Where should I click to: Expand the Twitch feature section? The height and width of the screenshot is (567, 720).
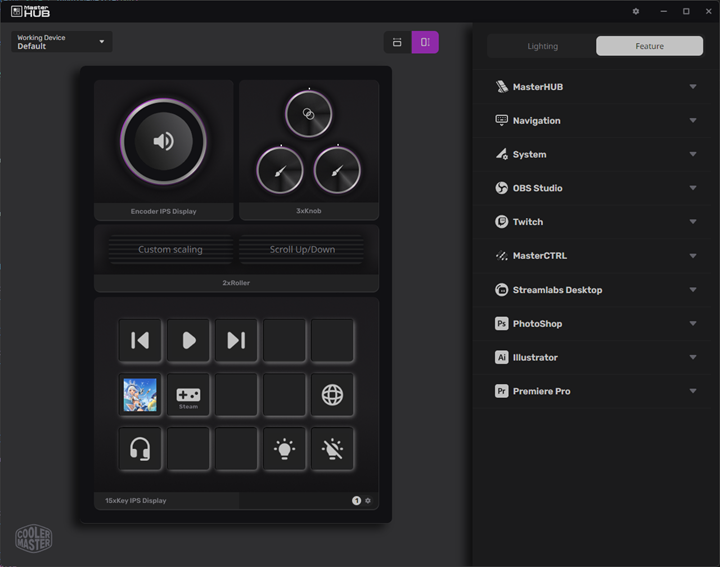point(597,222)
